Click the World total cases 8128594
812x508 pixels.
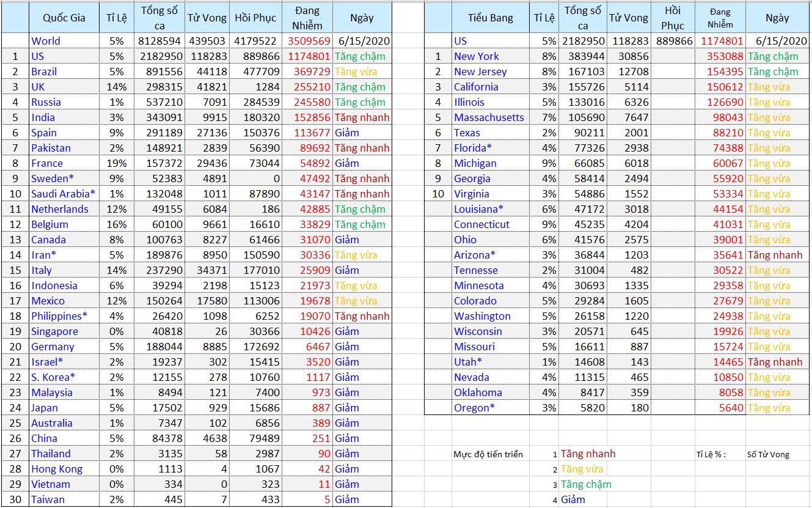pyautogui.click(x=159, y=41)
